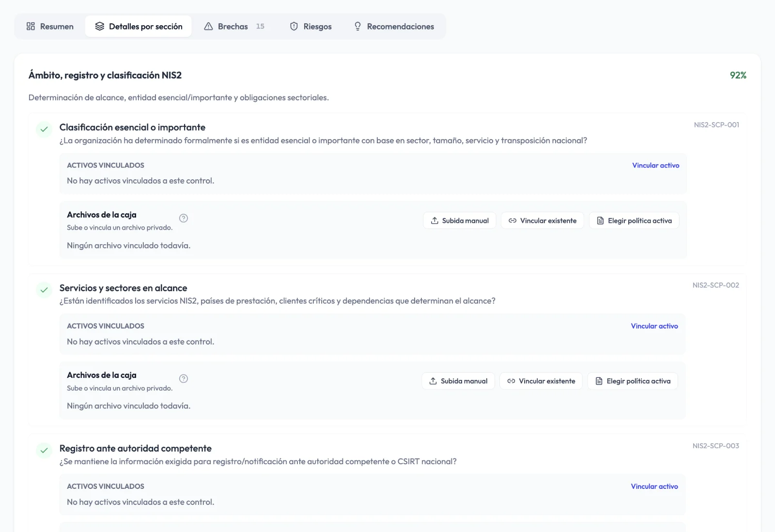Click the shield icon for Riesgos
The height and width of the screenshot is (532, 775).
294,26
